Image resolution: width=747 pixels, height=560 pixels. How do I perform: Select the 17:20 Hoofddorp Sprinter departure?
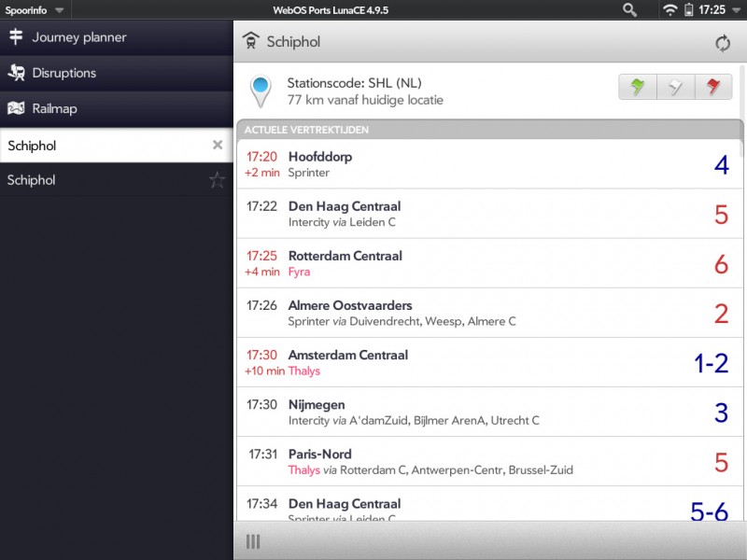tap(489, 164)
